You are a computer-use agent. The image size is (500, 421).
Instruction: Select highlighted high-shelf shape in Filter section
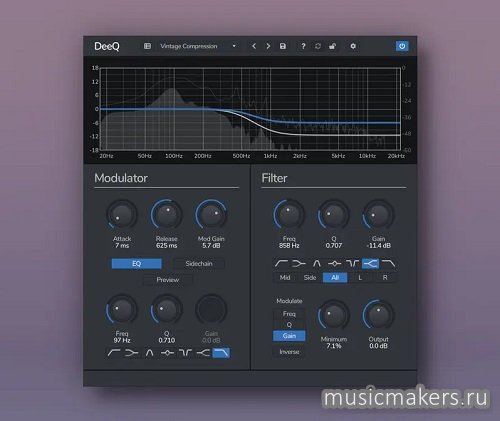371,264
